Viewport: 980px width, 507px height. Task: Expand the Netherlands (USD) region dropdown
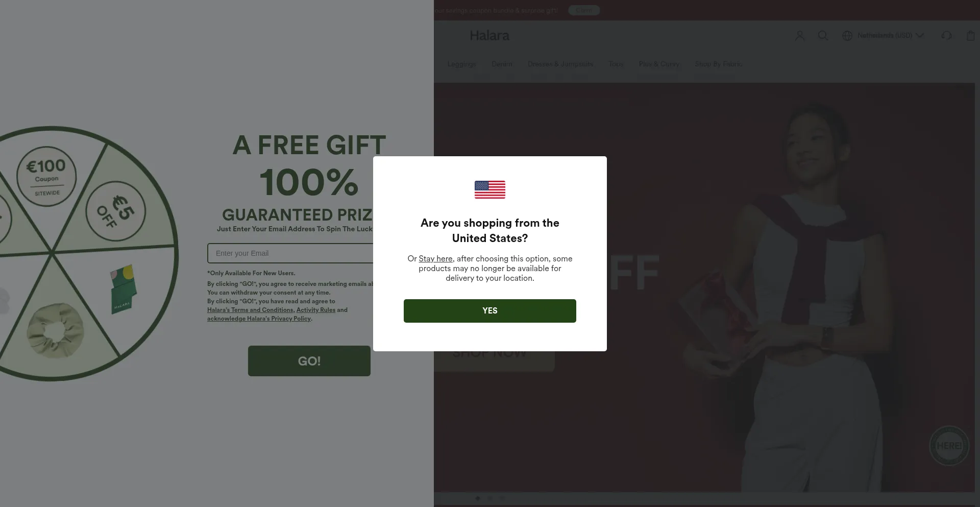point(884,36)
